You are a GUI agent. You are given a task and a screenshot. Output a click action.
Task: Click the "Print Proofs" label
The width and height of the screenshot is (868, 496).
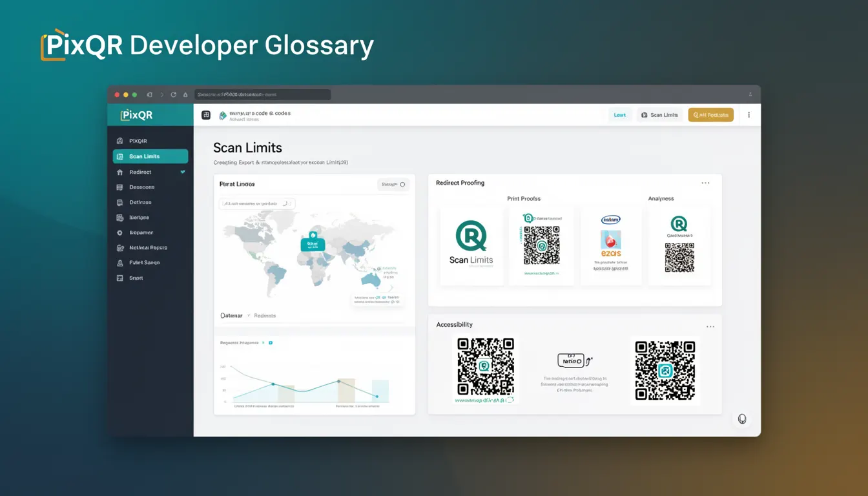point(524,198)
